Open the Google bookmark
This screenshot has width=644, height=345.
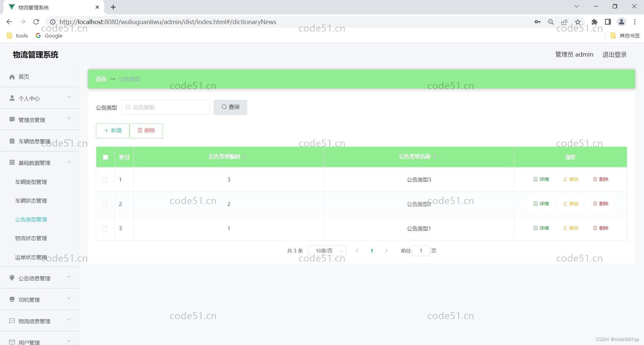click(49, 36)
